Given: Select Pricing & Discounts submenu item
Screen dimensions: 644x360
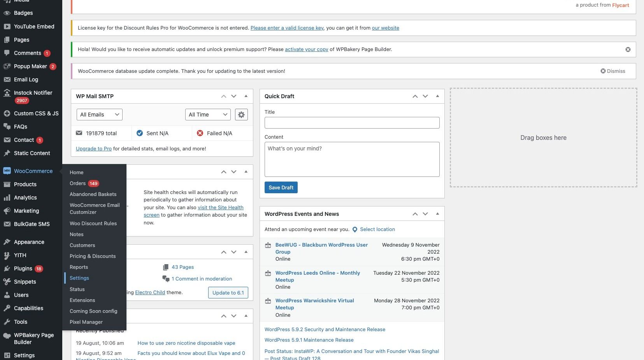Looking at the screenshot, I should coord(93,256).
